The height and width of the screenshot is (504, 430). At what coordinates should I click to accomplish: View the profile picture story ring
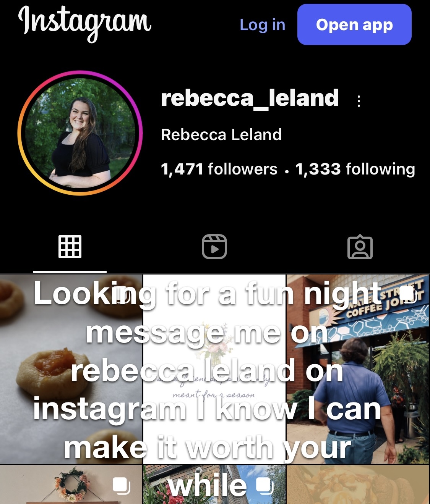point(80,133)
